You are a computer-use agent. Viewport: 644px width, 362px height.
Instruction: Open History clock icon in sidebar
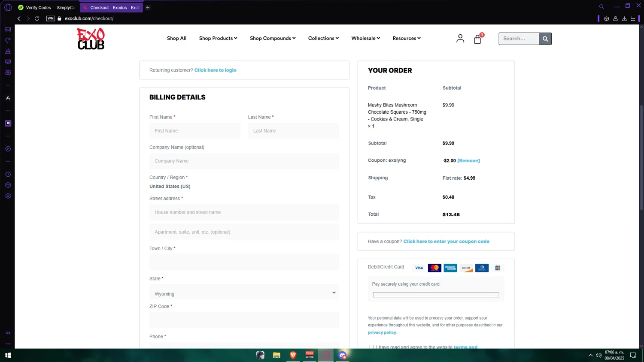point(8,175)
